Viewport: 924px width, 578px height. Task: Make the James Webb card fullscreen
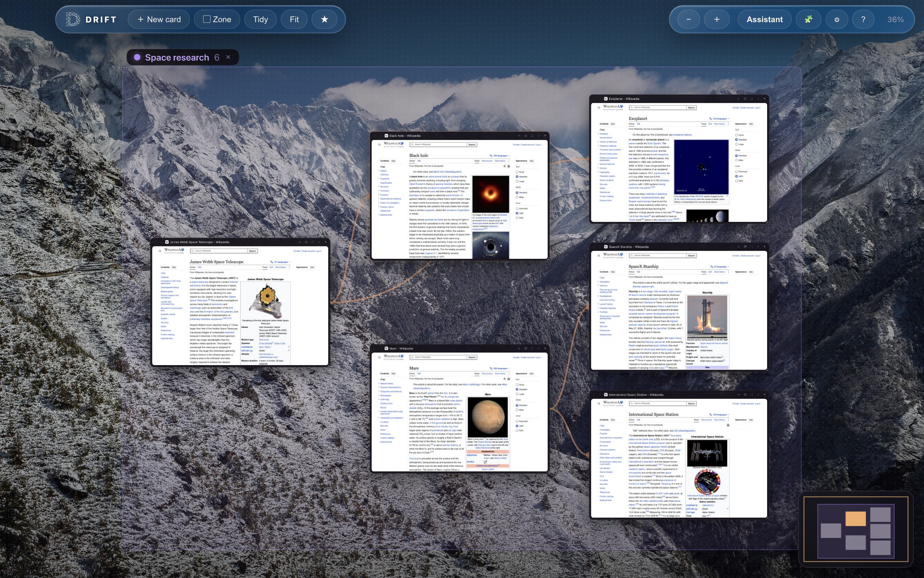point(313,242)
